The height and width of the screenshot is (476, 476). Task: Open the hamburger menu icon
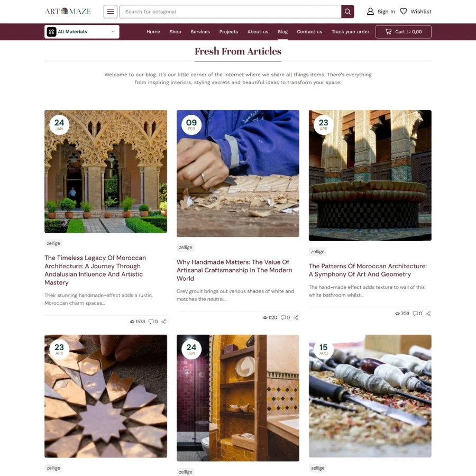[x=111, y=12]
